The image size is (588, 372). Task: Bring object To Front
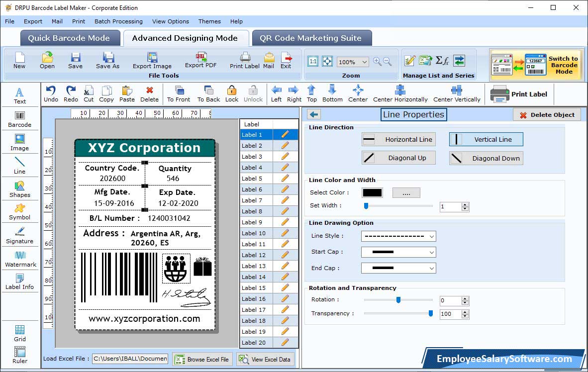click(x=179, y=94)
